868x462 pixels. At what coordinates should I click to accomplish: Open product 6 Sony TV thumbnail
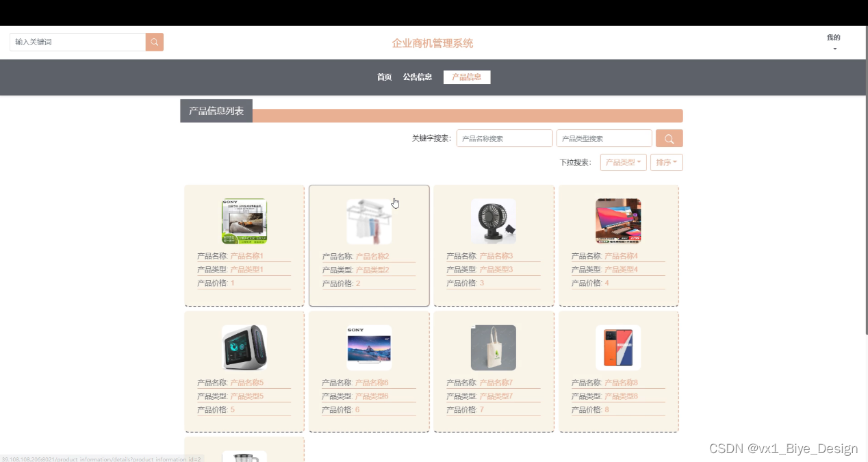tap(369, 348)
